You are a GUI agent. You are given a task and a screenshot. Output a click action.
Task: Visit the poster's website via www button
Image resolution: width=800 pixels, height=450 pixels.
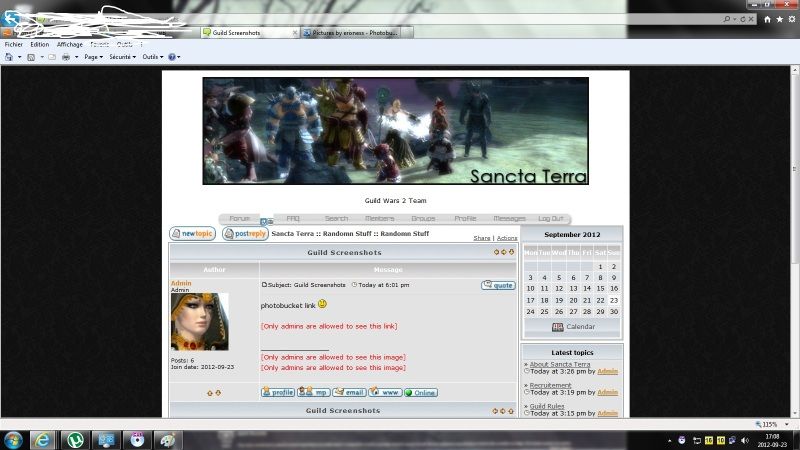click(385, 392)
